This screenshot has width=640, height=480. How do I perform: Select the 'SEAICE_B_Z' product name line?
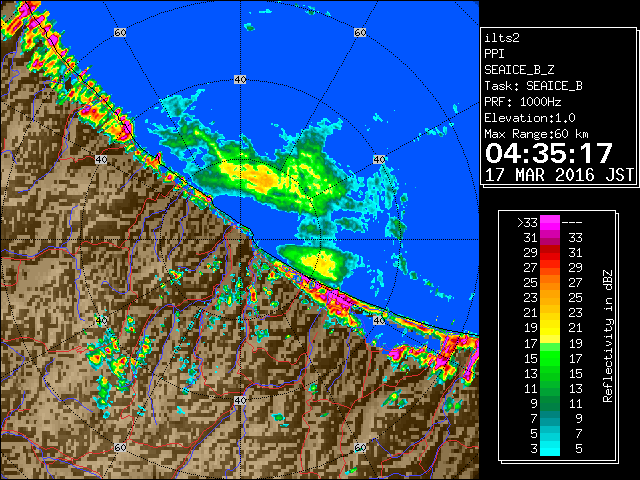pyautogui.click(x=519, y=70)
